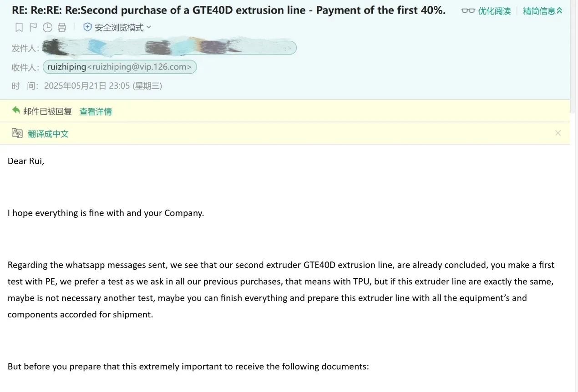Click the email subject title line
This screenshot has width=578, height=392.
click(228, 10)
